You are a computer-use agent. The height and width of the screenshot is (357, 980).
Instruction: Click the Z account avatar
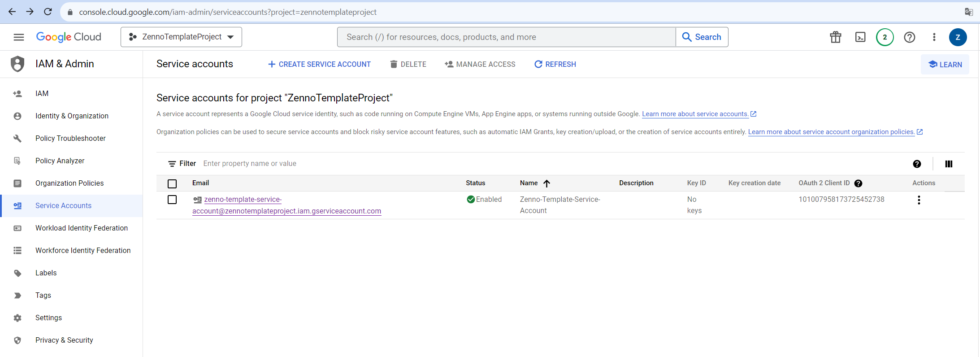958,37
